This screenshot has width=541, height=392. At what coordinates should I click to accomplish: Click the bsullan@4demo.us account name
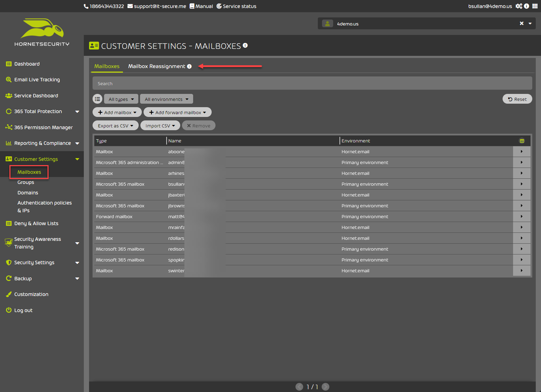click(490, 6)
